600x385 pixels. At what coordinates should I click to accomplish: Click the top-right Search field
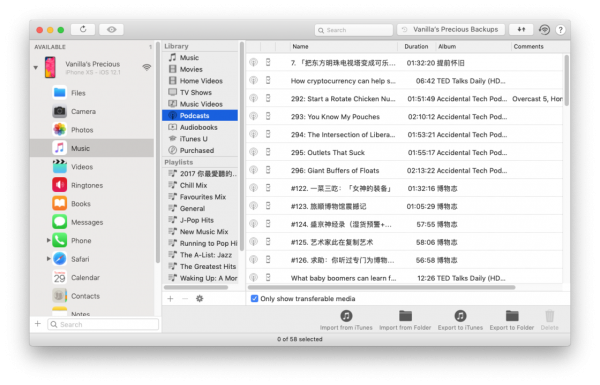pyautogui.click(x=354, y=30)
